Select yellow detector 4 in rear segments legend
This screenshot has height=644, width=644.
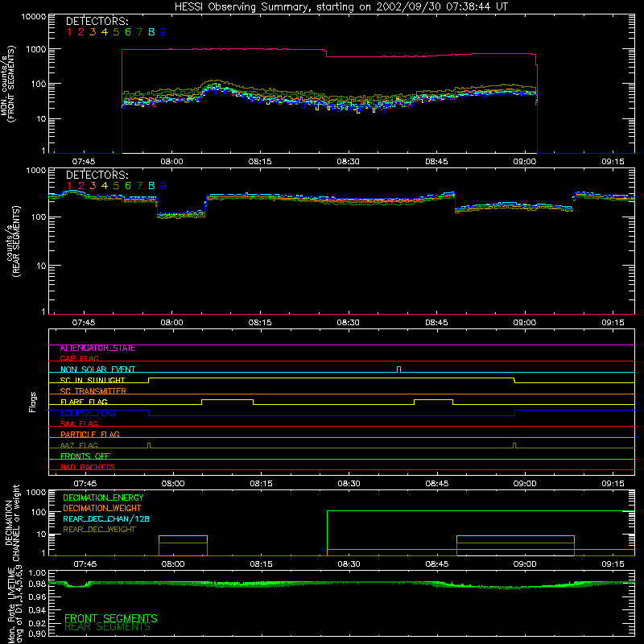pyautogui.click(x=105, y=186)
